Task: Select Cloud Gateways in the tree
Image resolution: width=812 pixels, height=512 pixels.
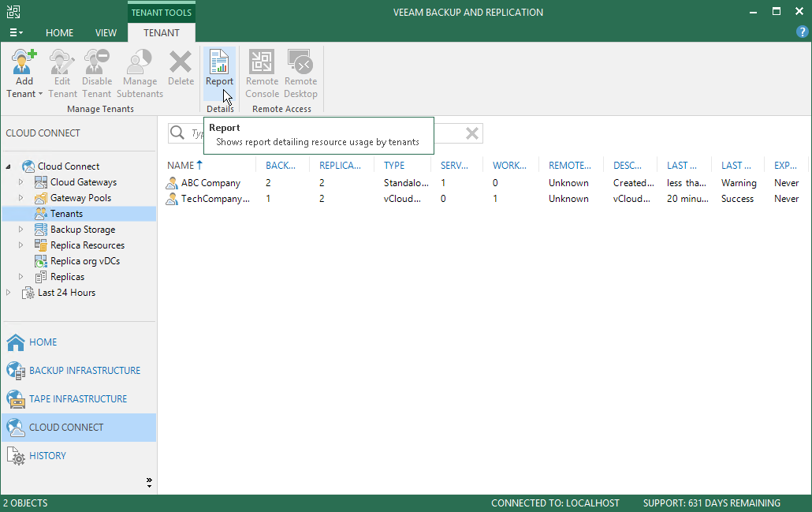Action: (x=84, y=182)
